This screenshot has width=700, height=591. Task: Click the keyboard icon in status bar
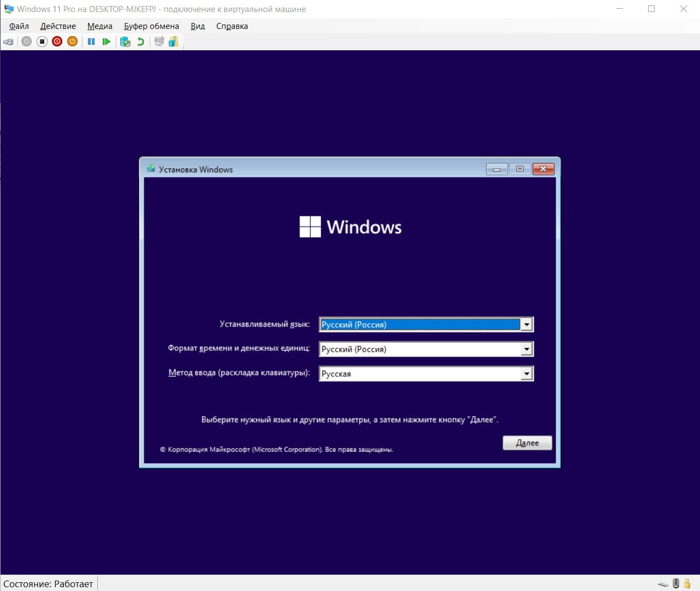663,584
